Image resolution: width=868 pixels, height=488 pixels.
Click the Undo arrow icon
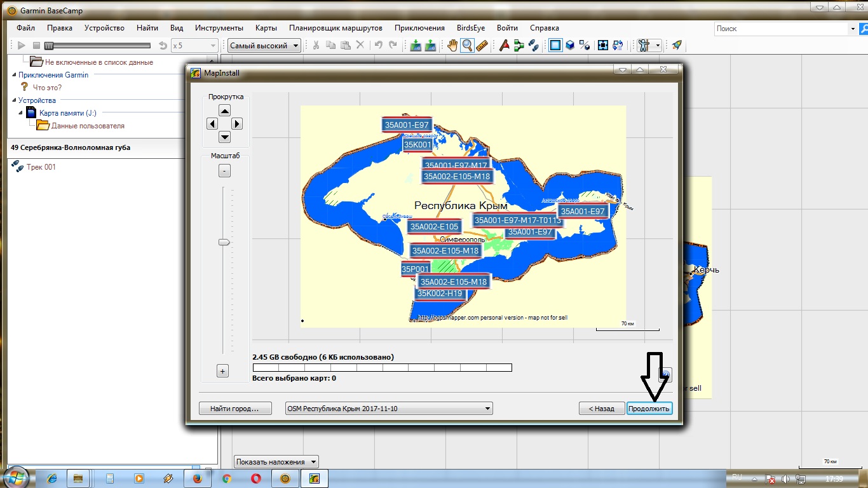[379, 45]
